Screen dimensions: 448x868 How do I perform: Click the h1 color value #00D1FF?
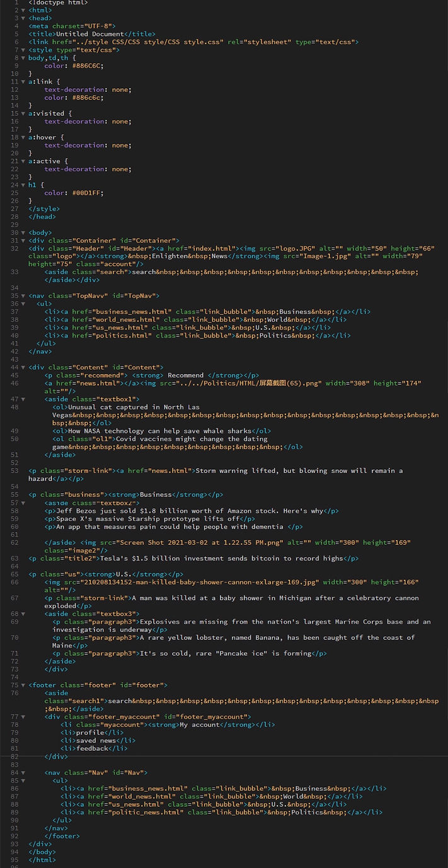pos(86,193)
